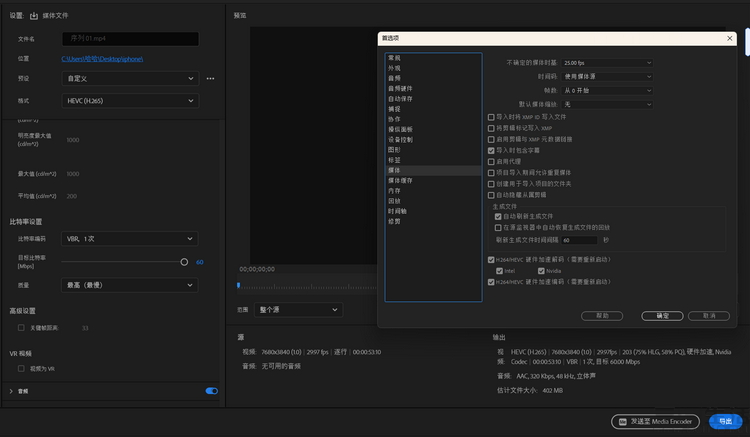Click the media file export icon
The width and height of the screenshot is (750, 437).
point(34,16)
